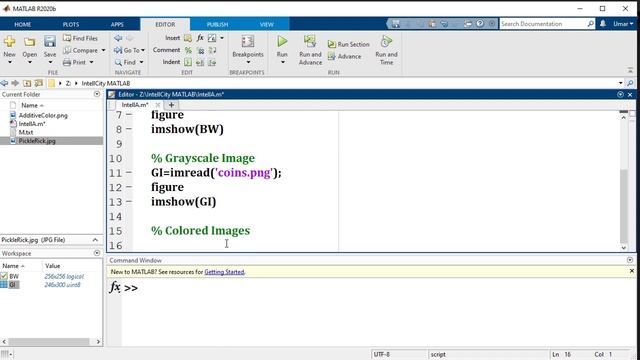Click the Breakpoints icon
The image size is (640, 360).
(248, 42)
